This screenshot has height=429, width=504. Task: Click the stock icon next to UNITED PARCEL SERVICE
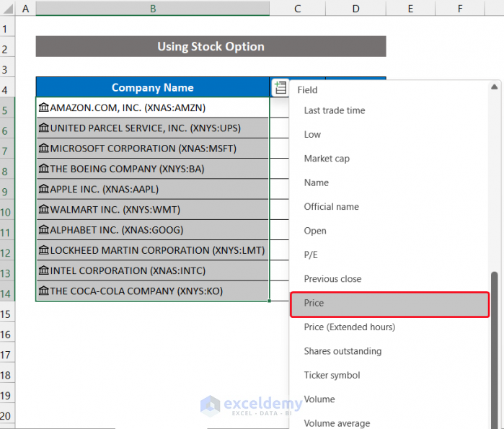(x=44, y=128)
